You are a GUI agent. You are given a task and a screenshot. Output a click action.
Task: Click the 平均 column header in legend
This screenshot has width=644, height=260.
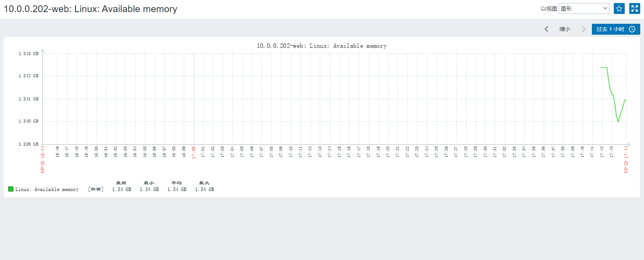click(176, 183)
